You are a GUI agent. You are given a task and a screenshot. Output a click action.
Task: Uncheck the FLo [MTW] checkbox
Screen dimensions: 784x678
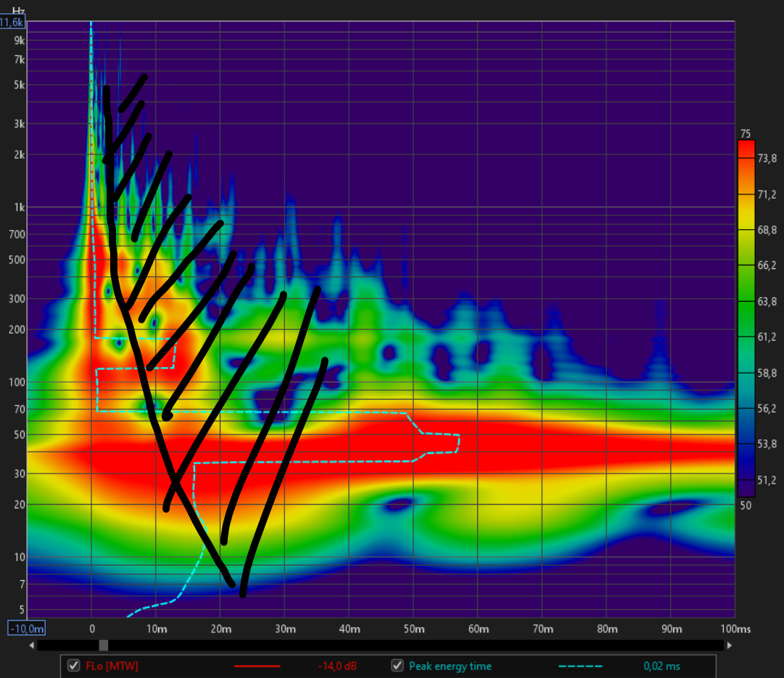[73, 666]
